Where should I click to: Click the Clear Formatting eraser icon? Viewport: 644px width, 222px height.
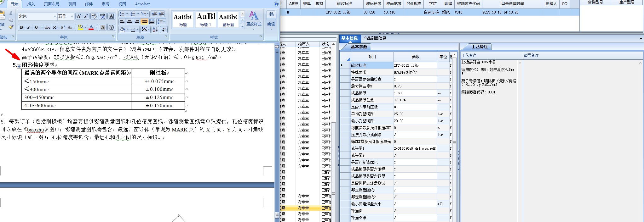click(94, 16)
